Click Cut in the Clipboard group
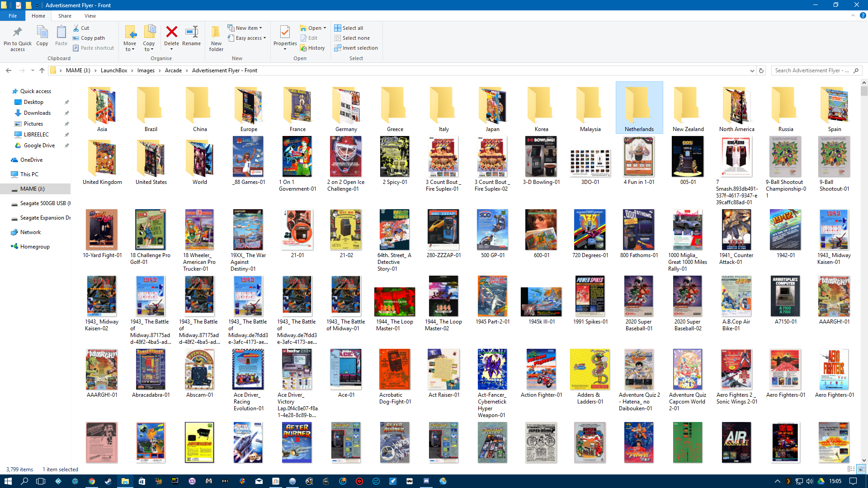This screenshot has width=868, height=488. pyautogui.click(x=81, y=28)
